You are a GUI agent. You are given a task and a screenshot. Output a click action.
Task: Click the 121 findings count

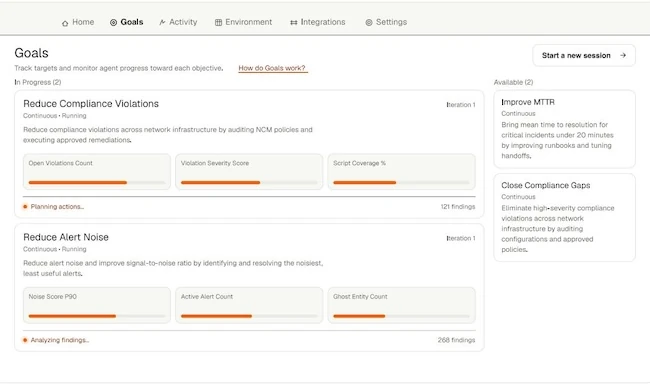click(458, 206)
